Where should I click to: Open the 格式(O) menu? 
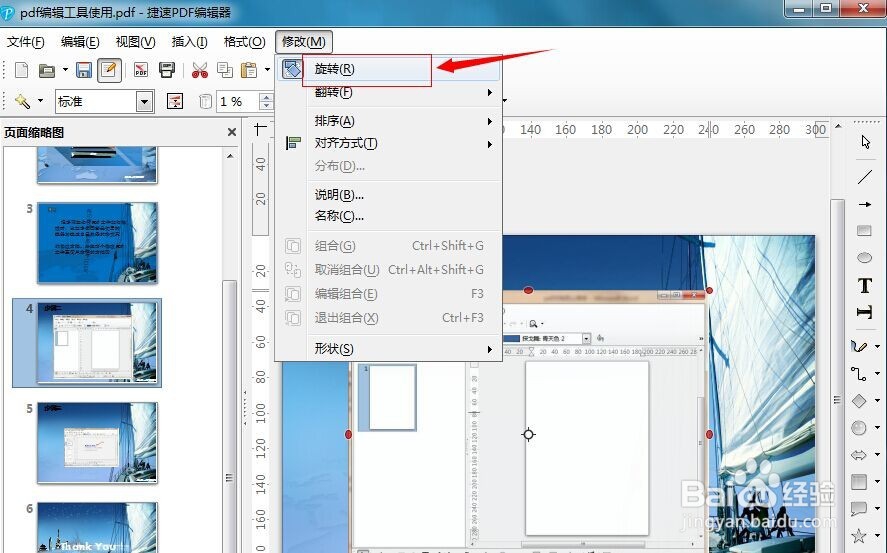244,42
